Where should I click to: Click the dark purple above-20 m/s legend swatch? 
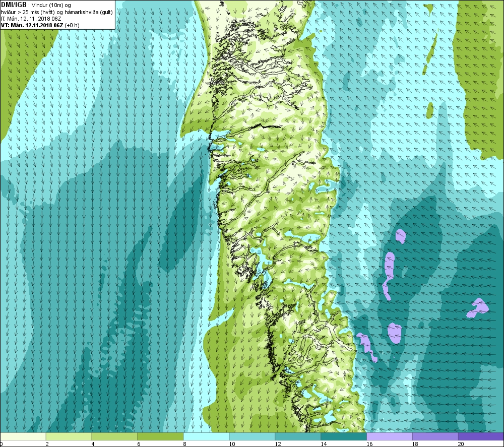click(481, 436)
